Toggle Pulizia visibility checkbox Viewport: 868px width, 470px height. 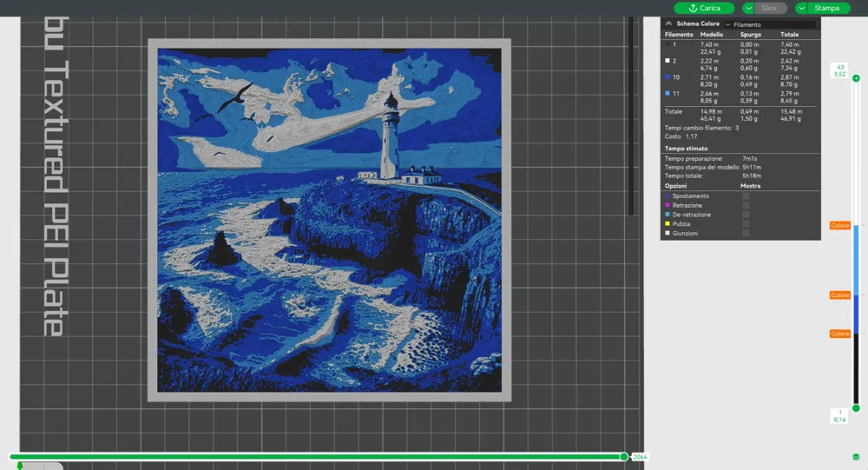(x=746, y=224)
